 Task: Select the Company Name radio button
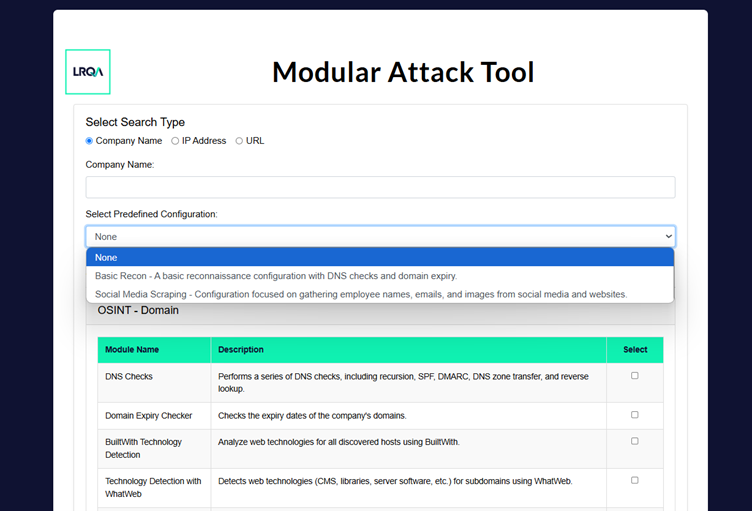(x=89, y=141)
